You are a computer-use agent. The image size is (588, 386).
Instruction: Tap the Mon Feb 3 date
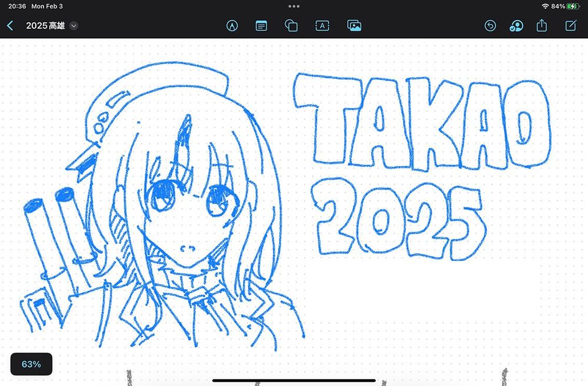pyautogui.click(x=47, y=6)
